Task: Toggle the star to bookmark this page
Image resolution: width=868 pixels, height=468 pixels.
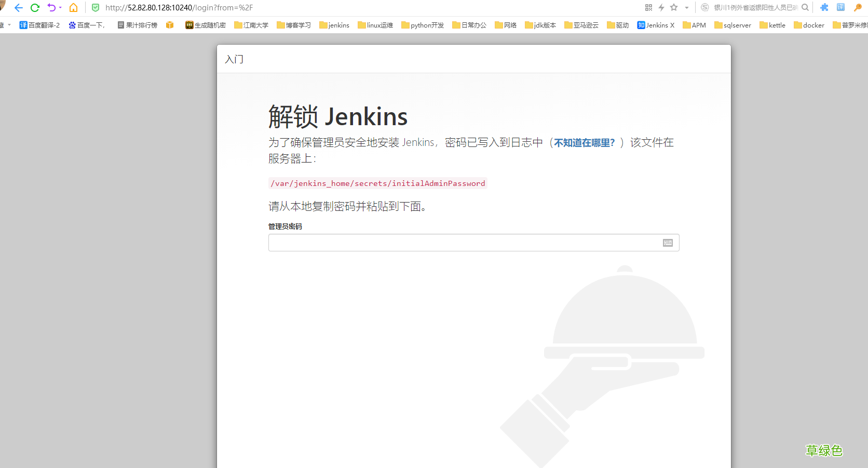Action: point(673,8)
